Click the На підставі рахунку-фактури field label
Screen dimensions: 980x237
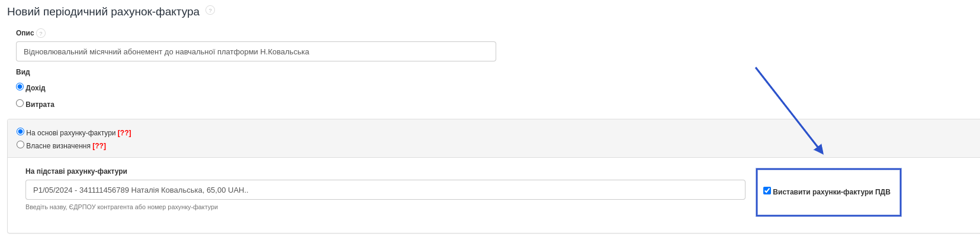[x=76, y=171]
